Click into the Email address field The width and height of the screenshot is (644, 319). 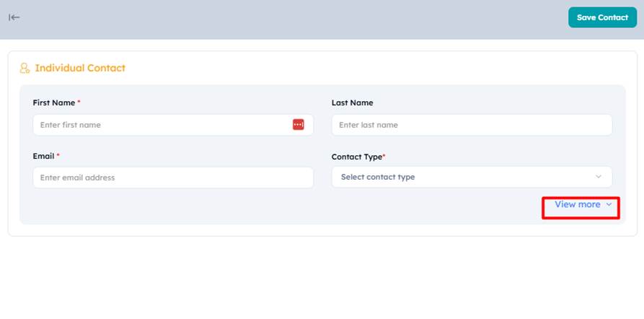(173, 178)
